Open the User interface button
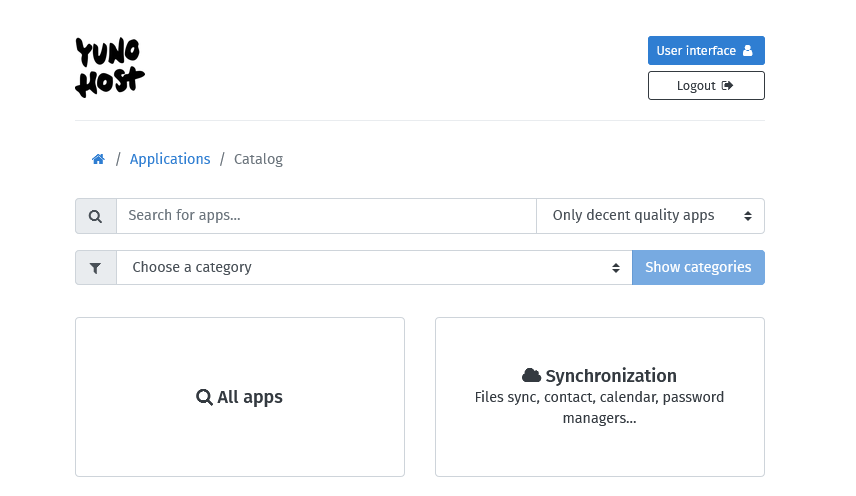Image resolution: width=856 pixels, height=496 pixels. [x=706, y=50]
